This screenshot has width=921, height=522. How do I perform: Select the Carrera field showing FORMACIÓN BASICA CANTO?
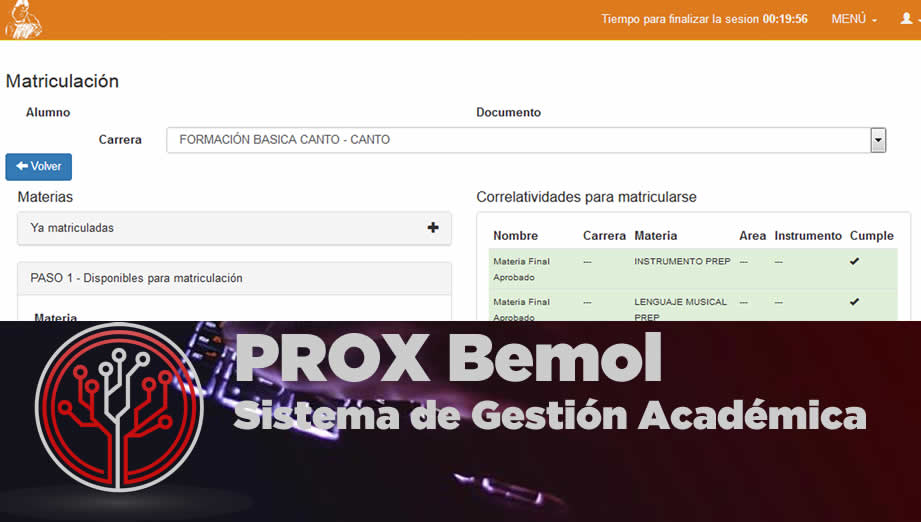coord(526,140)
